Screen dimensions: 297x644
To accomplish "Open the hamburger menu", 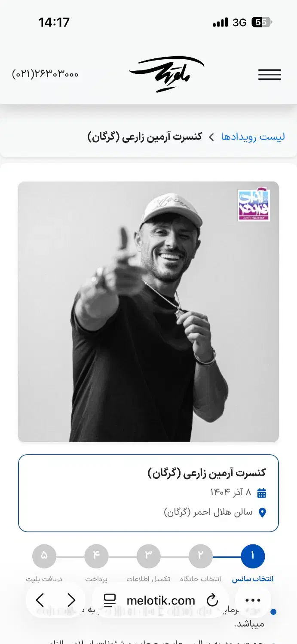I will point(269,75).
